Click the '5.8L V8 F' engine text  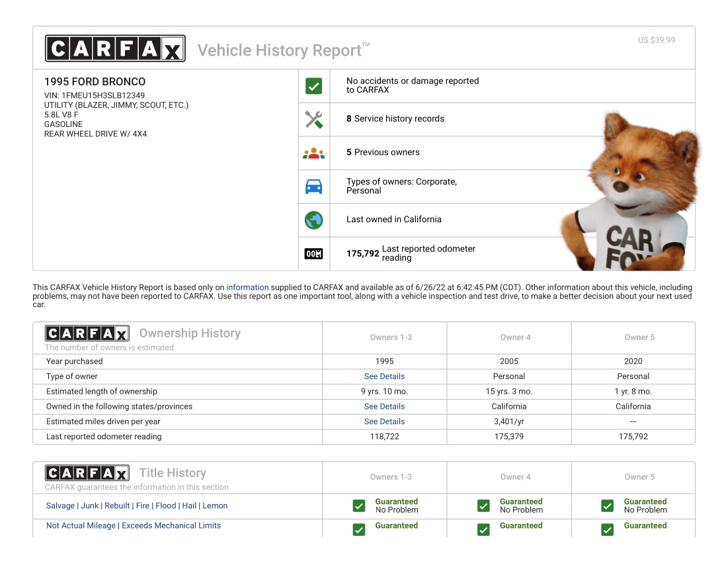tap(61, 114)
